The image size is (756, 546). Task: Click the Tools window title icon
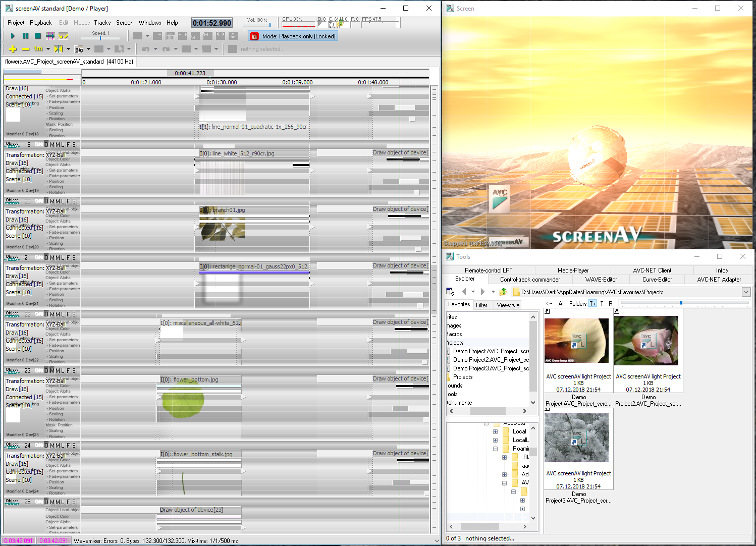(x=450, y=257)
